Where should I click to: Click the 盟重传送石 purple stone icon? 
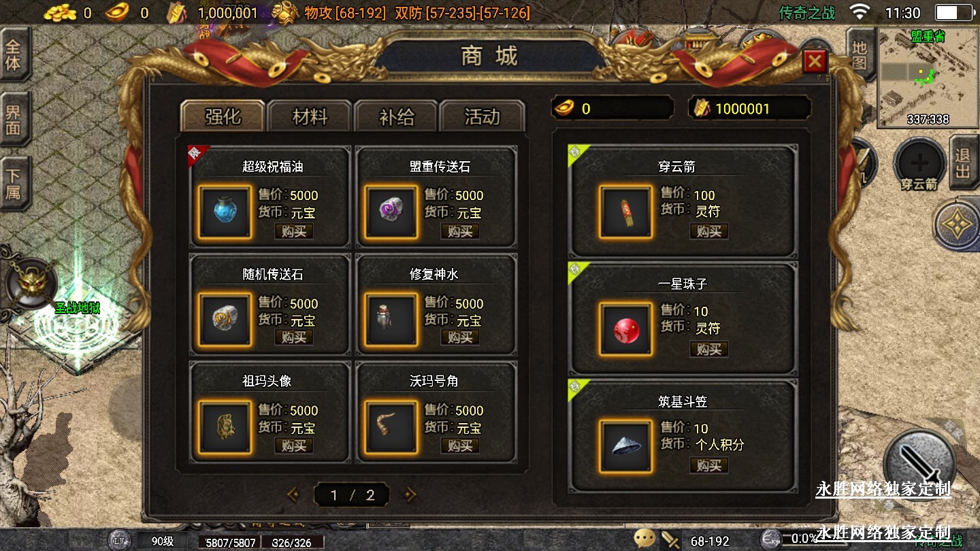[391, 212]
